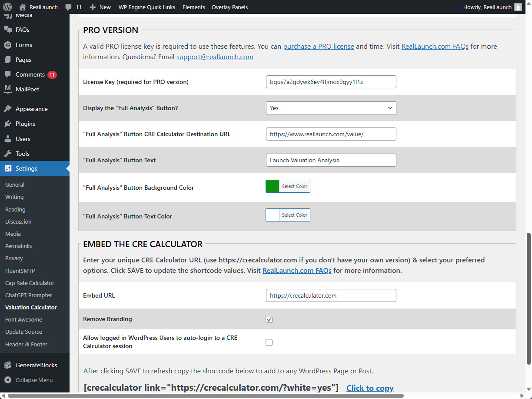Click the Tools wrench icon
532x399 pixels.
pyautogui.click(x=8, y=154)
